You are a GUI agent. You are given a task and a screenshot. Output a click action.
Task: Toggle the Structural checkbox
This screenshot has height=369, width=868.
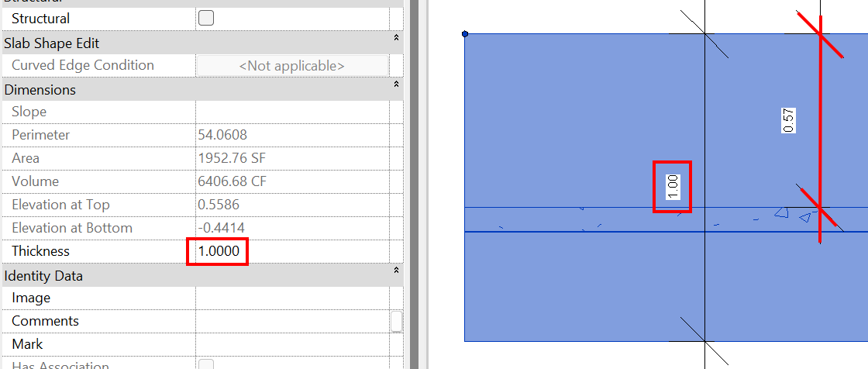206,19
